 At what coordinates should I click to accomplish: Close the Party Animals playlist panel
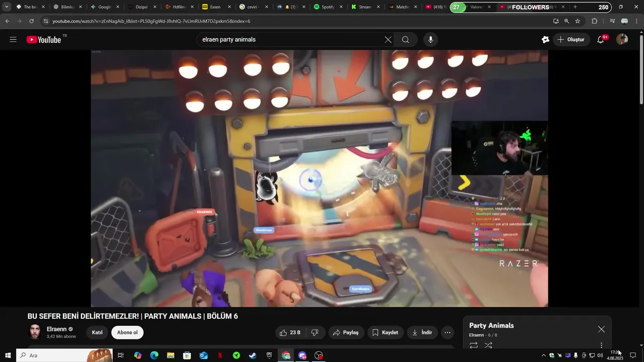tap(601, 329)
